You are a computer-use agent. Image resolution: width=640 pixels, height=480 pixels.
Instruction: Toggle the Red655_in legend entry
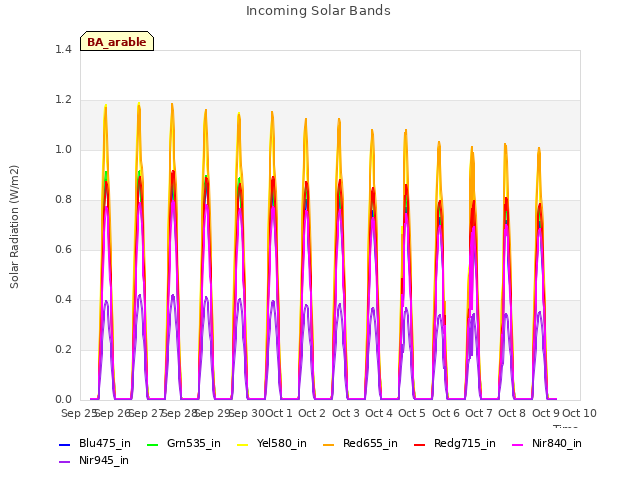click(360, 444)
